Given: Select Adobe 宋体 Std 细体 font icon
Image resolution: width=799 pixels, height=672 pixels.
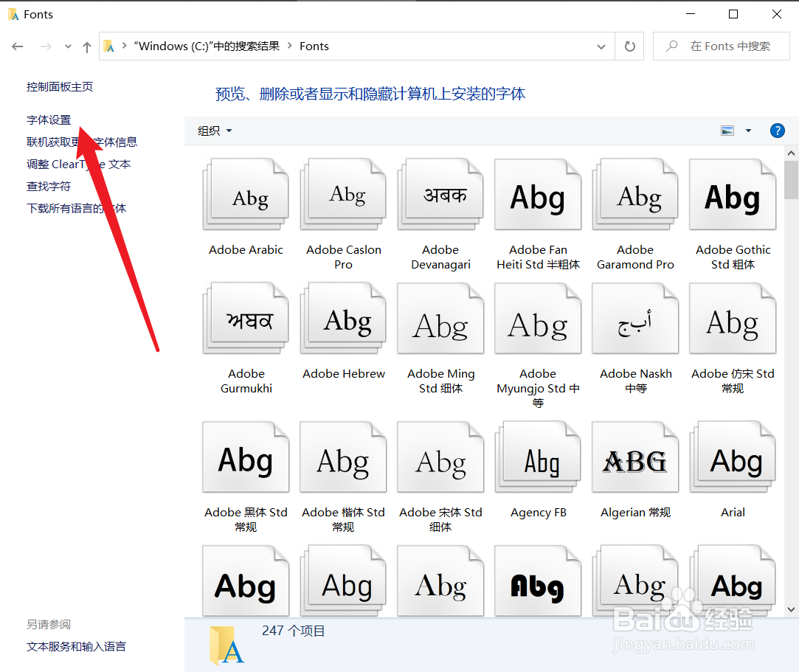Looking at the screenshot, I should (x=440, y=457).
